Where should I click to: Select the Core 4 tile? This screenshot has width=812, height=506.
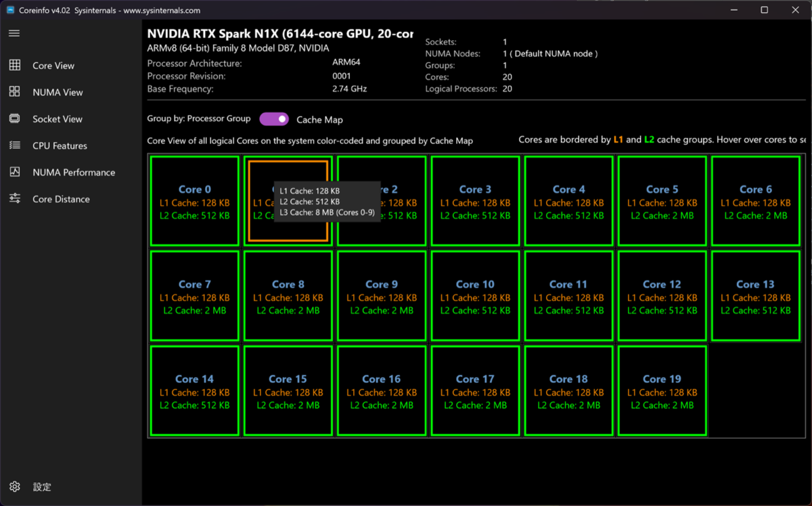click(568, 201)
